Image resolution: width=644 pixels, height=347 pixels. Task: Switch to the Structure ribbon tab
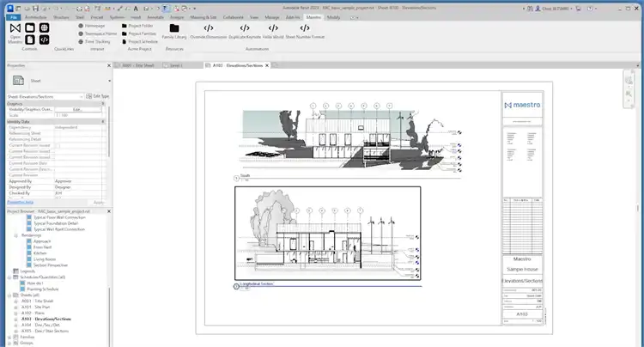click(61, 17)
